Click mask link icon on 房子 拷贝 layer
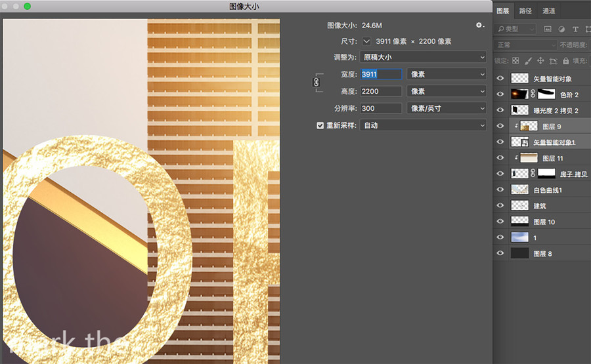 pos(533,173)
